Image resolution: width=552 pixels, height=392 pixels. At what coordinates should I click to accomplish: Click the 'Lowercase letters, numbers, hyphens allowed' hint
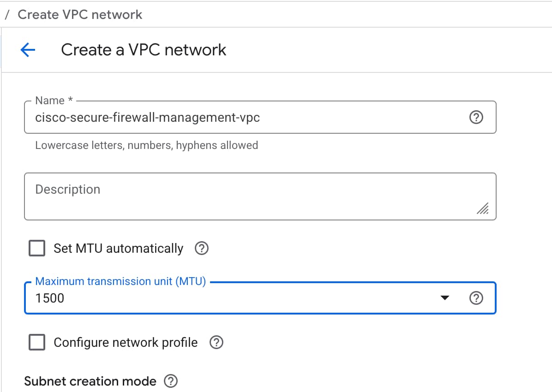pyautogui.click(x=146, y=145)
